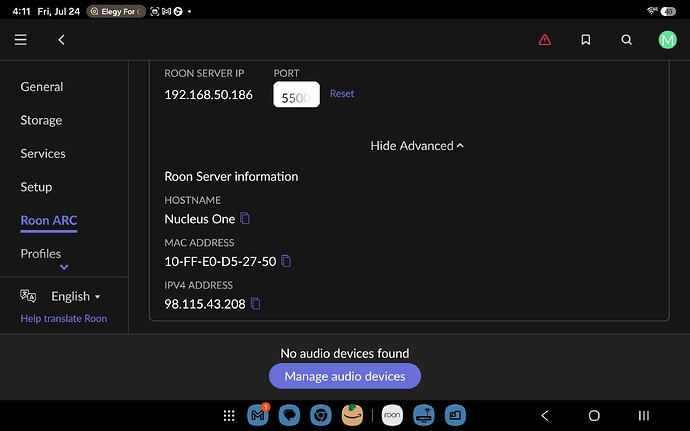
Task: Click the Nucleus One hostname text
Action: coord(200,219)
